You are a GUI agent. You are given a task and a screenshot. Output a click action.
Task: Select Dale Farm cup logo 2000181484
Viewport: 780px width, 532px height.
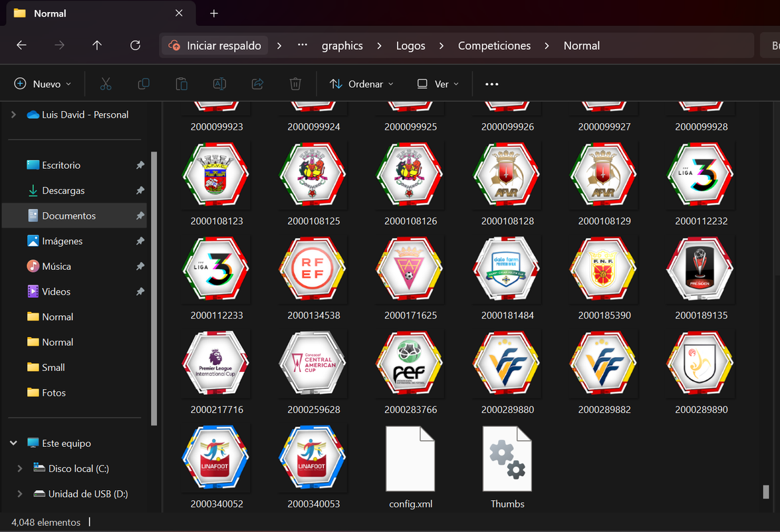coord(507,269)
